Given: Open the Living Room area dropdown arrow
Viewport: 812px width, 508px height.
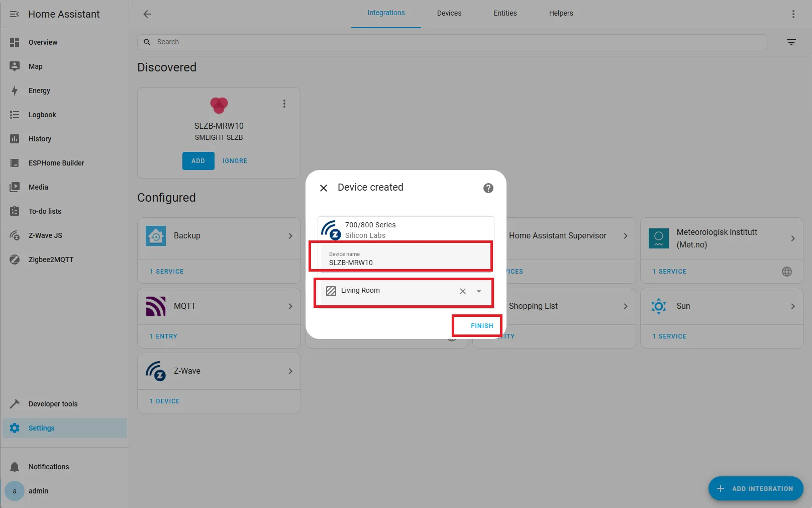Looking at the screenshot, I should 478,292.
